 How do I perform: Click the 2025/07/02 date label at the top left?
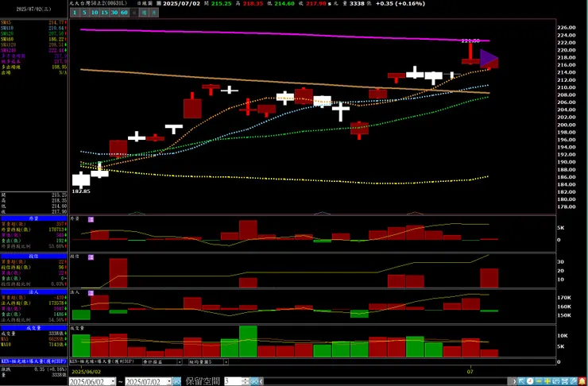[33, 9]
